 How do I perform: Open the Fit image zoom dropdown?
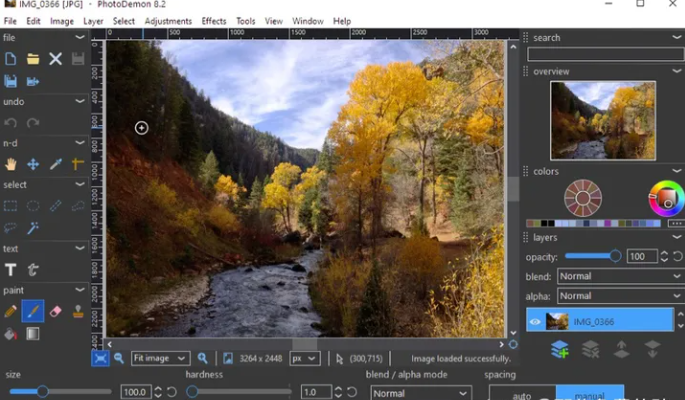tap(160, 358)
